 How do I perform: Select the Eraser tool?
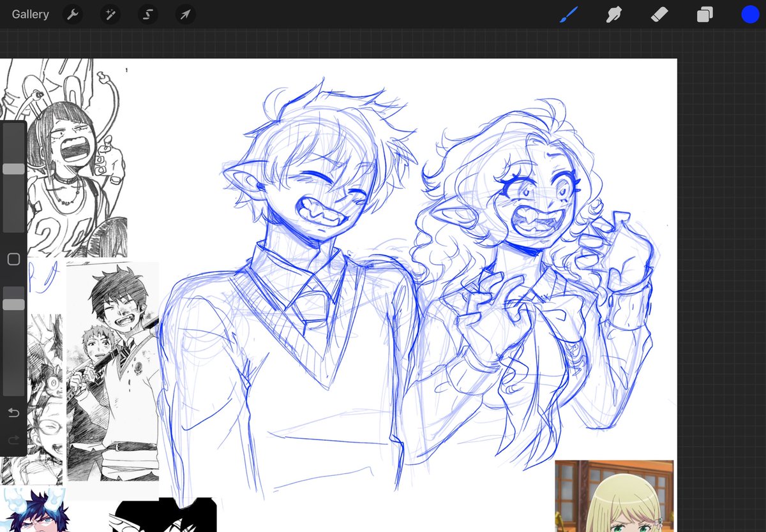[659, 14]
